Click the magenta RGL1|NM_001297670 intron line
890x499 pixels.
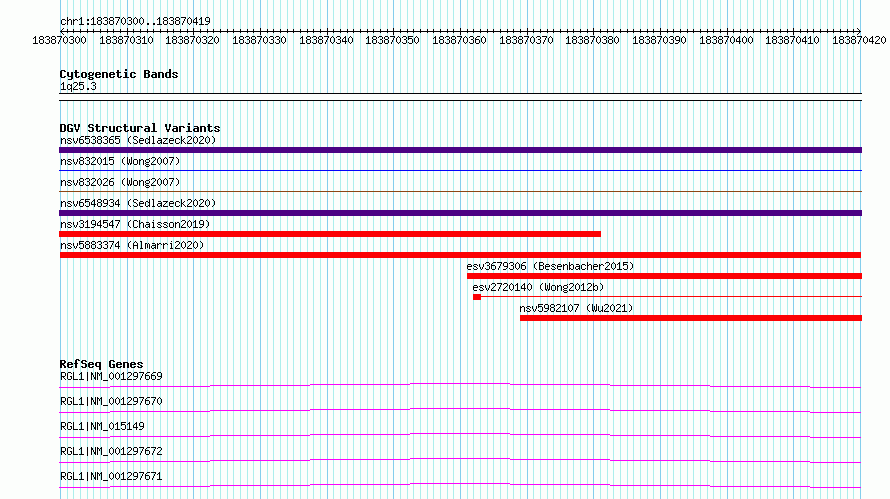(x=460, y=411)
